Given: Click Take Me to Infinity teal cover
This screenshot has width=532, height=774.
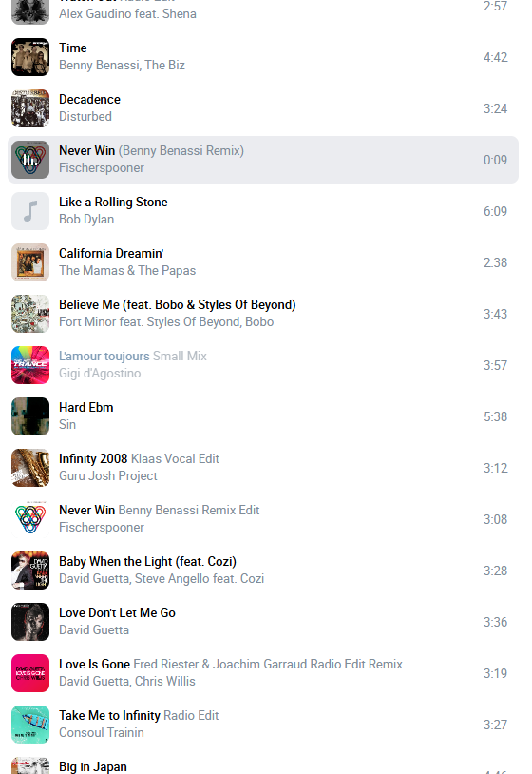Looking at the screenshot, I should pos(30,725).
